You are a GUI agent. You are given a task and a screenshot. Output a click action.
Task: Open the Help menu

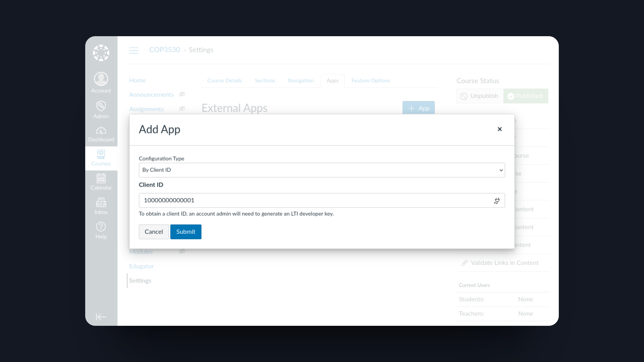(101, 230)
